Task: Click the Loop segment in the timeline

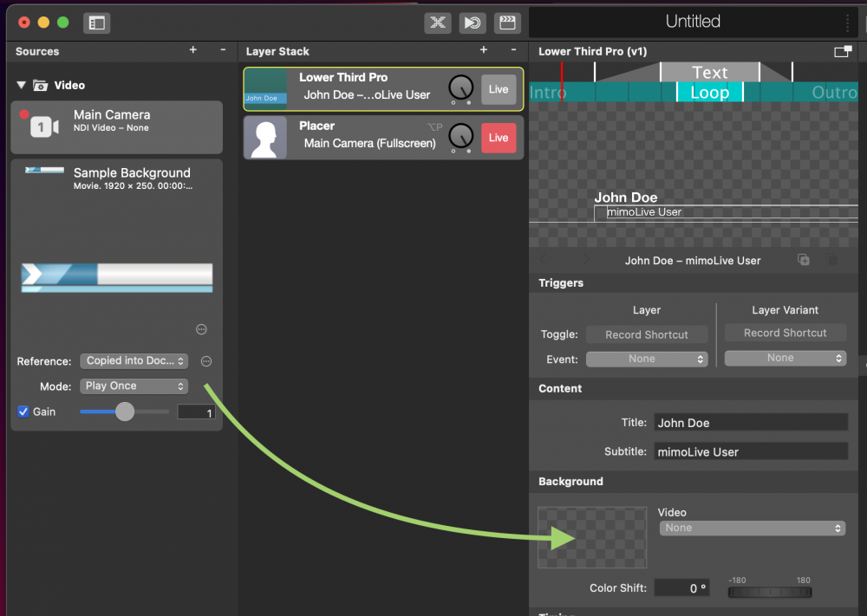Action: [710, 92]
